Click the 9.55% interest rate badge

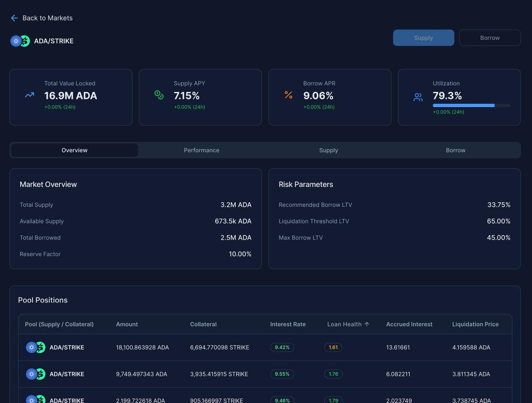pyautogui.click(x=282, y=374)
